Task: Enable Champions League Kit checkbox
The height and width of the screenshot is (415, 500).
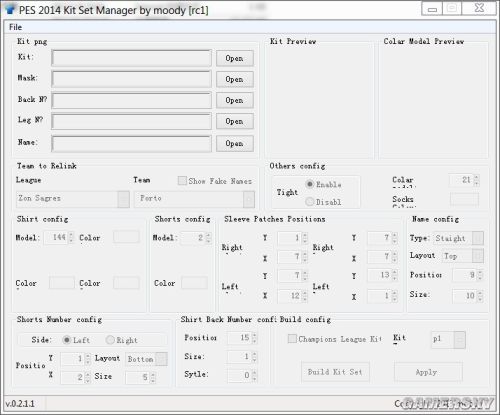Action: (x=292, y=339)
